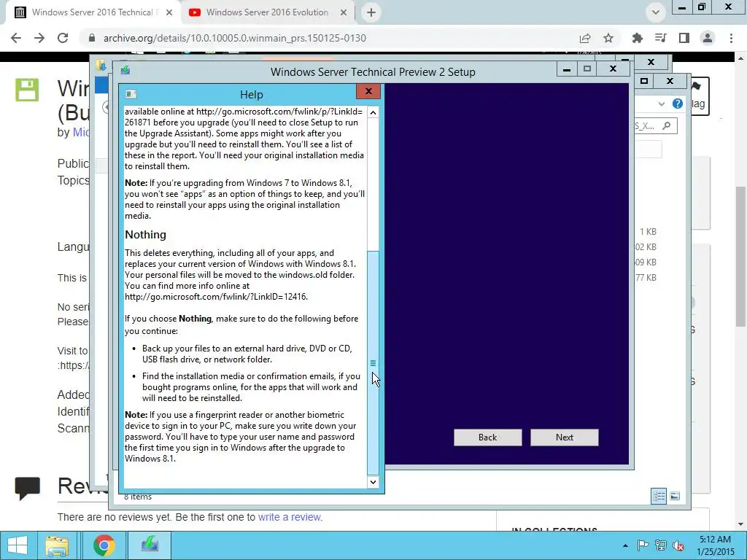The height and width of the screenshot is (560, 747).
Task: Open Chrome three-dot menu
Action: [x=731, y=38]
